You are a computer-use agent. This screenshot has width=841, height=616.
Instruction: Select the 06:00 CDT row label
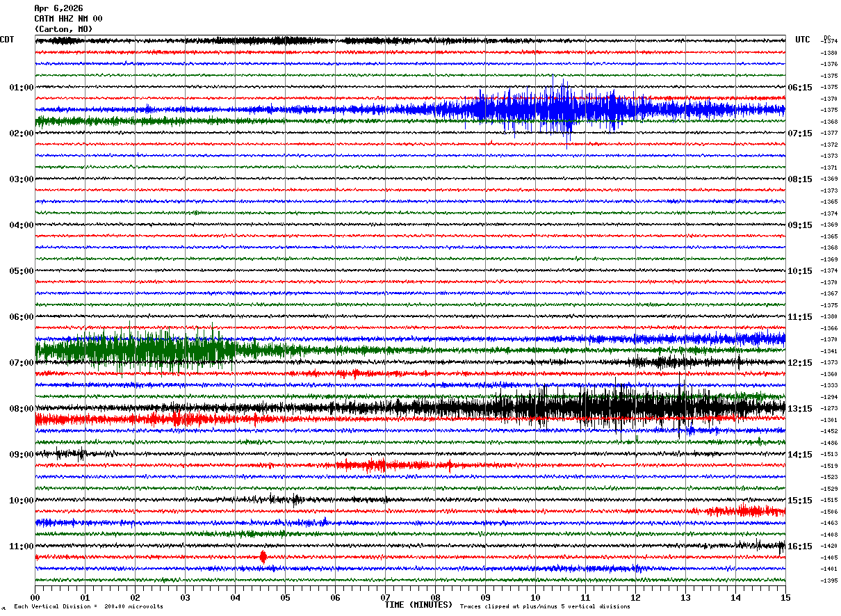click(x=22, y=317)
